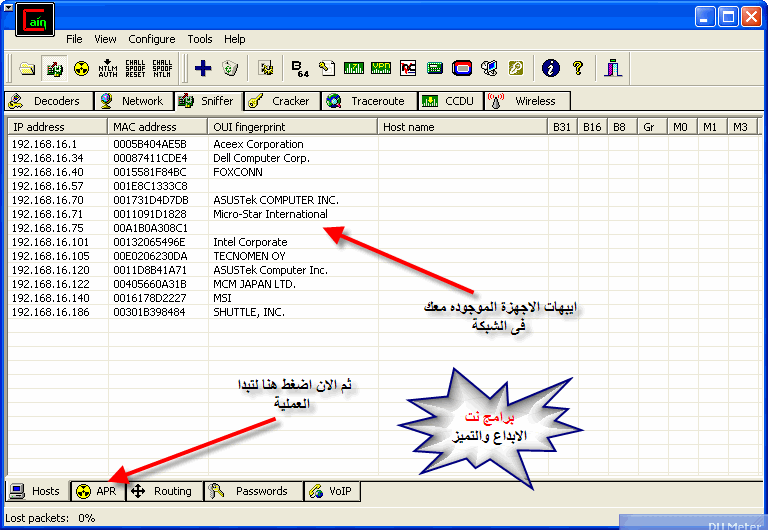Open the Routing bottom tab
Image resolution: width=768 pixels, height=530 pixels.
[x=165, y=491]
